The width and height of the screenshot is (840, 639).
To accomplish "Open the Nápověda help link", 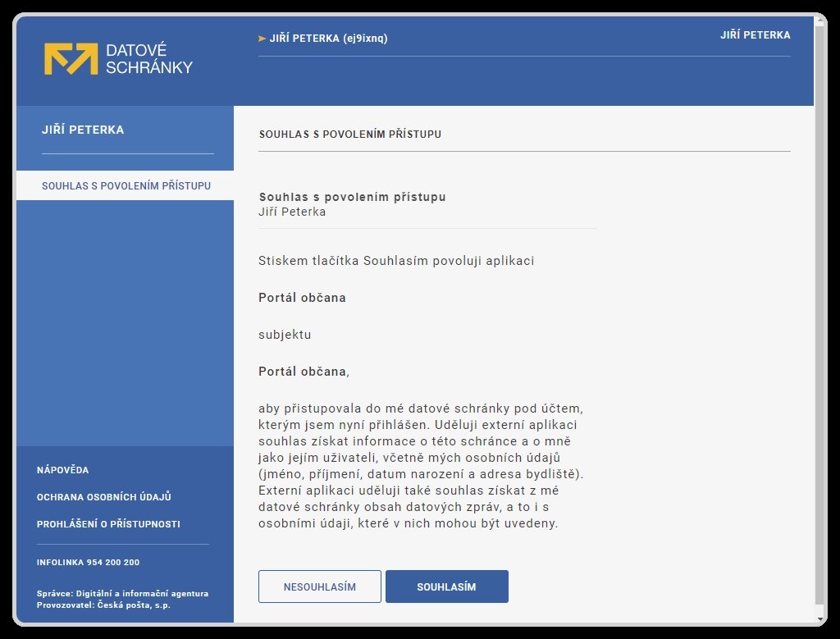I will click(62, 470).
